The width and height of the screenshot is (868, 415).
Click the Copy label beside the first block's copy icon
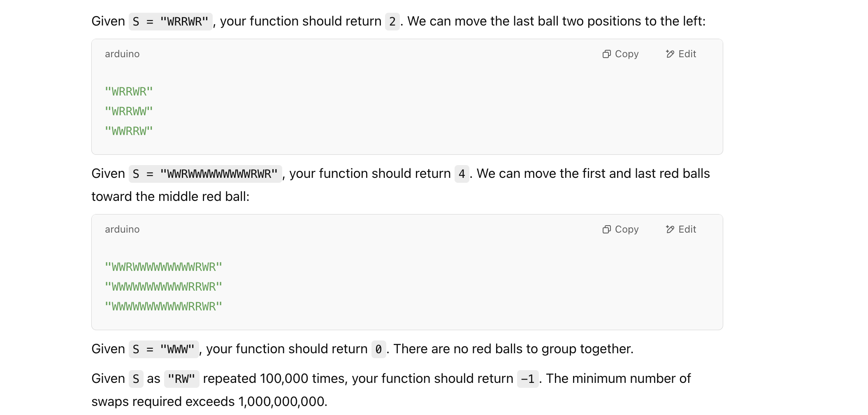[627, 54]
